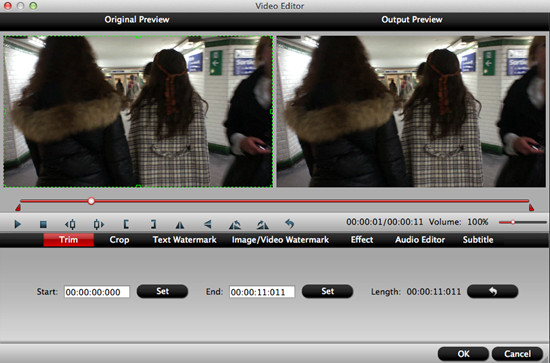
Task: Click the undo arrow in the toolbar
Action: [289, 223]
